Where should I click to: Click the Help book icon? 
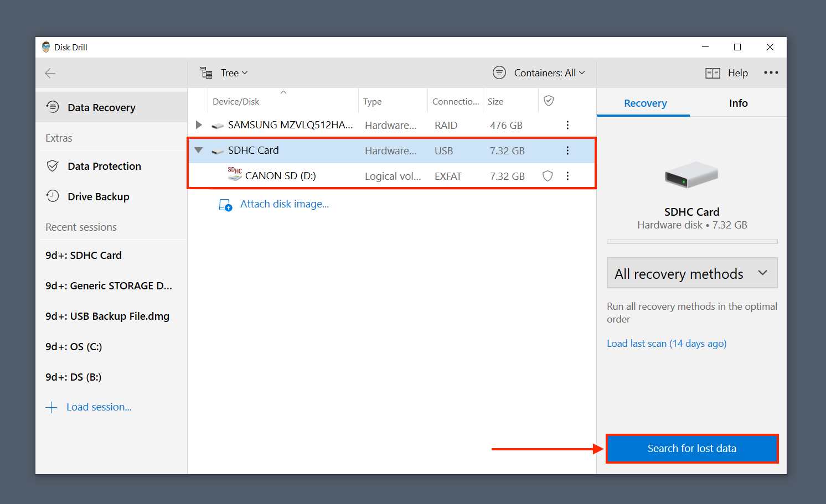tap(713, 73)
